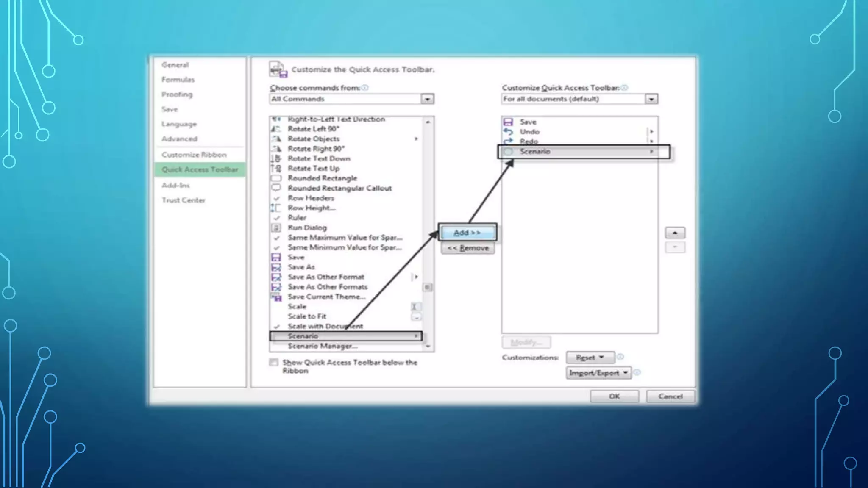This screenshot has height=488, width=868.
Task: Expand the Import/Export dropdown button
Action: click(598, 373)
